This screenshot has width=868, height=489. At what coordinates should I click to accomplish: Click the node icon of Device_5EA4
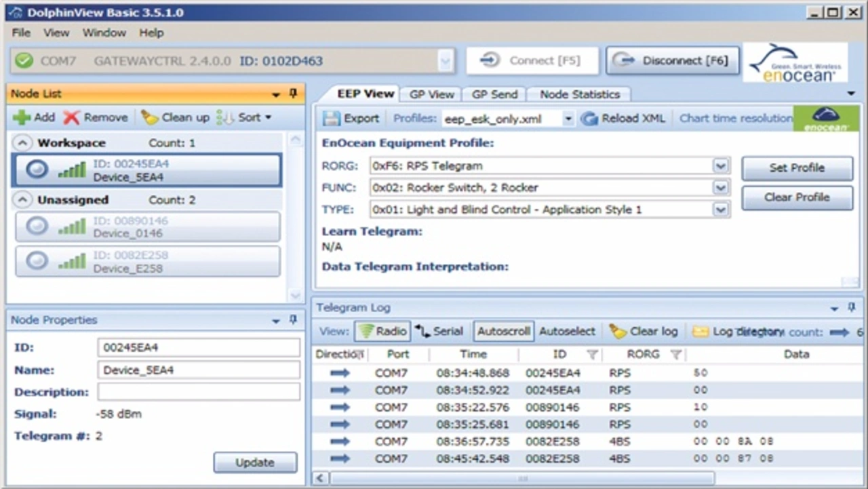pos(37,170)
